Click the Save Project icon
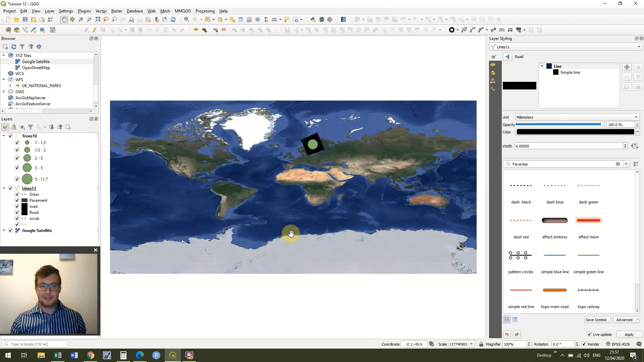Viewport: 644px width, 362px height. pyautogui.click(x=25, y=19)
